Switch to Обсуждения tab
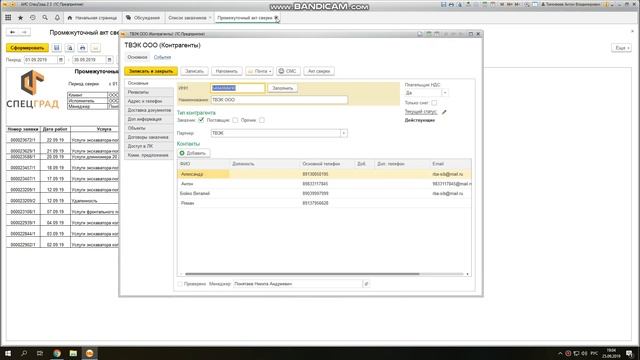 click(143, 18)
